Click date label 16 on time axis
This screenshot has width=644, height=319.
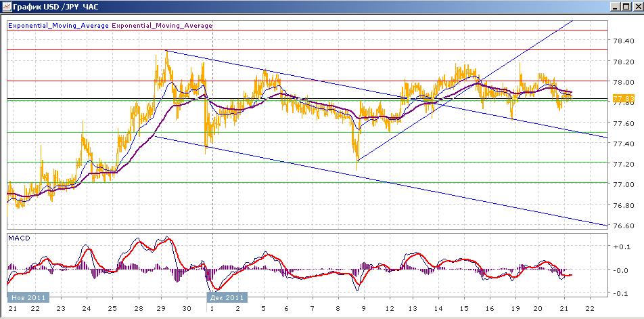point(490,309)
